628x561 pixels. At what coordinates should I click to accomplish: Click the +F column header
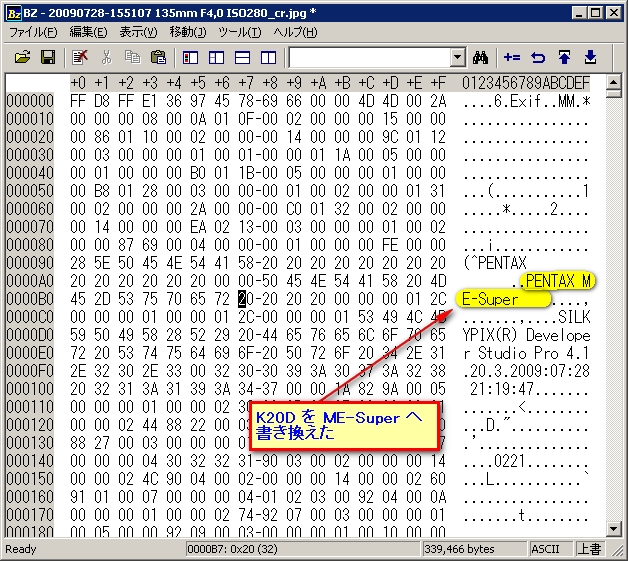click(438, 83)
